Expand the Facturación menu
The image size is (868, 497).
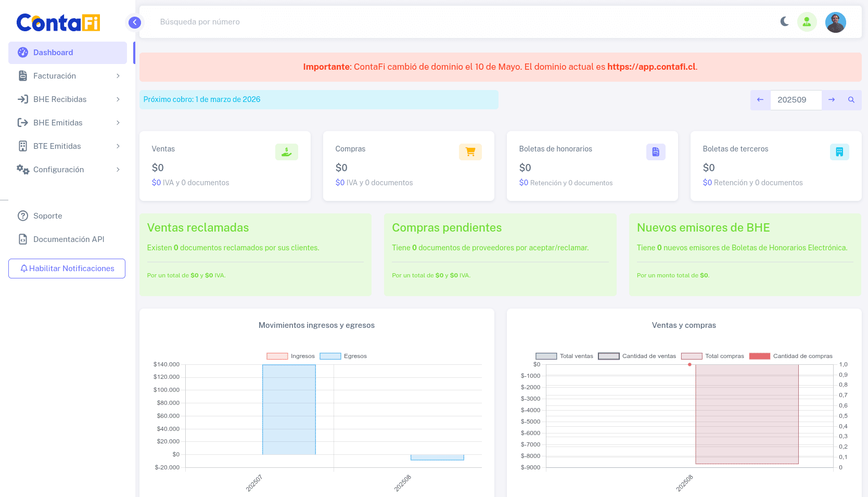click(68, 76)
